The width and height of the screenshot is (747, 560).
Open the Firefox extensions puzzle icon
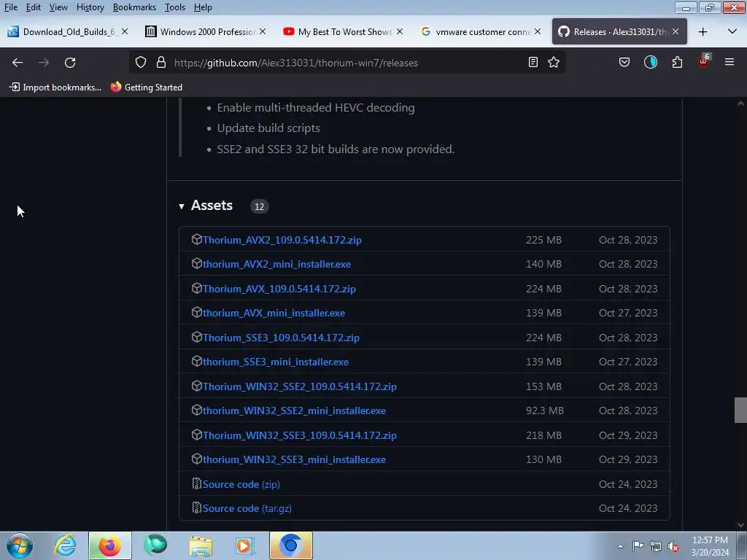tap(677, 63)
